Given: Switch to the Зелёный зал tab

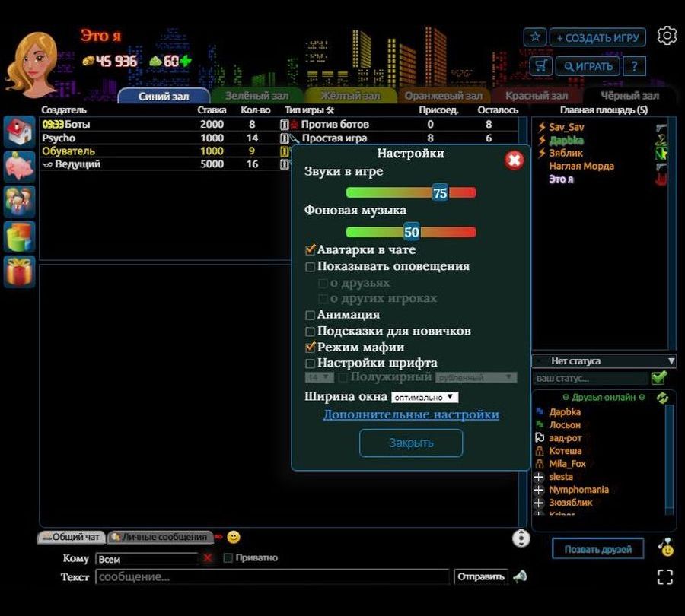Looking at the screenshot, I should [256, 96].
